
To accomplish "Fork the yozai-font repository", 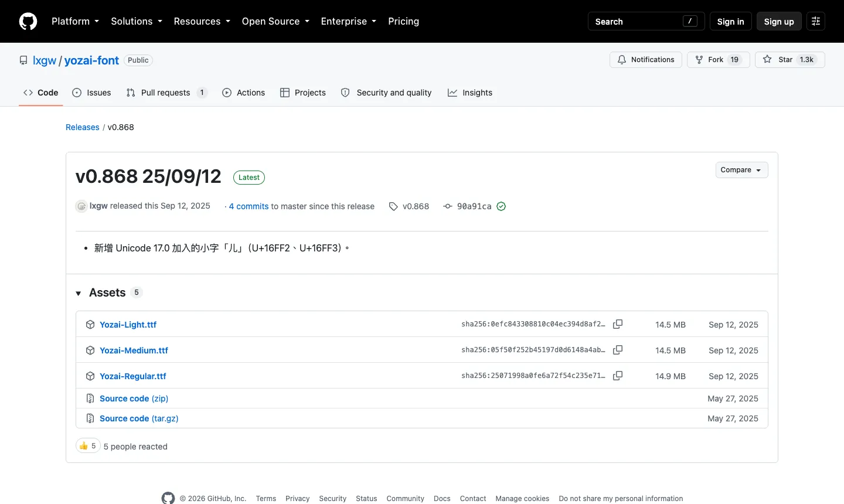I will (x=719, y=60).
